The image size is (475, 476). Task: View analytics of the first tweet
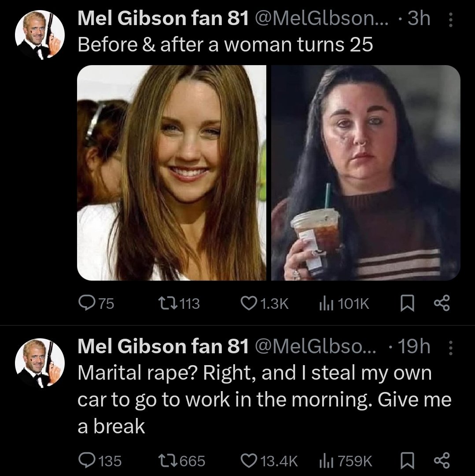coord(324,303)
